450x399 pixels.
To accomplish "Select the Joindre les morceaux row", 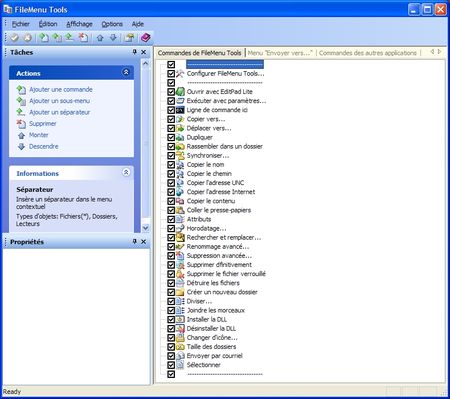I will 216,310.
